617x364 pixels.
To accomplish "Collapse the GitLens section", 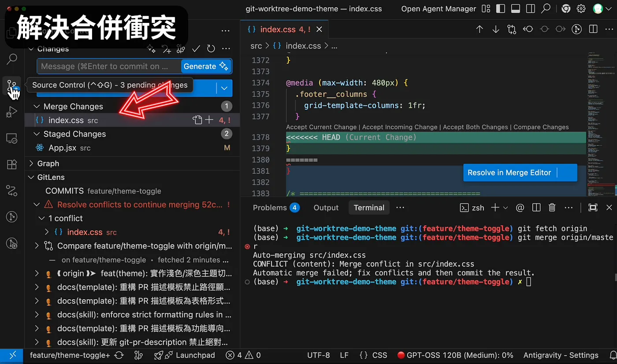I will (x=31, y=177).
